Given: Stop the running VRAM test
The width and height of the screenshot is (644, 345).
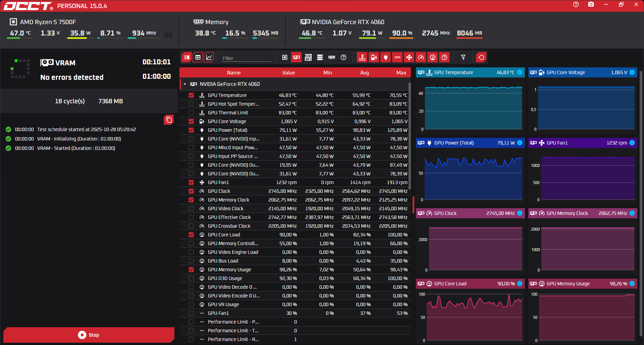Looking at the screenshot, I should 89,335.
